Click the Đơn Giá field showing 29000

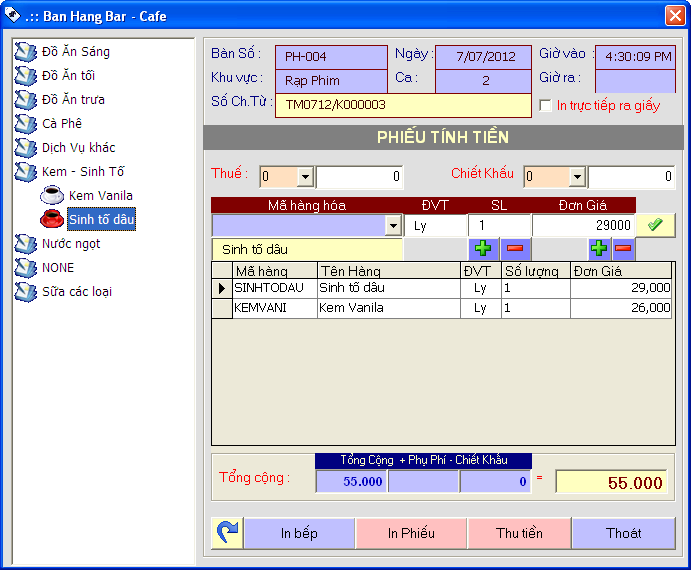click(x=583, y=226)
